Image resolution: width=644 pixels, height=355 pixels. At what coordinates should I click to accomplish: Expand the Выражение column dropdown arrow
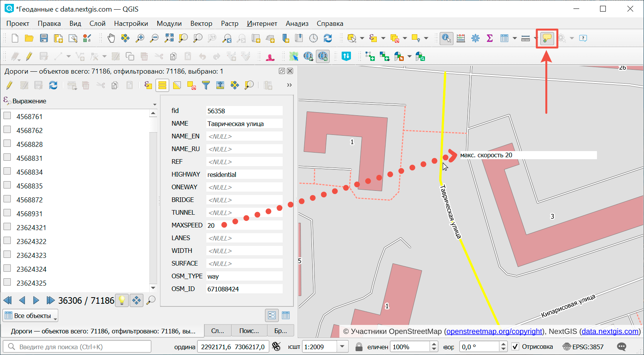(x=155, y=104)
